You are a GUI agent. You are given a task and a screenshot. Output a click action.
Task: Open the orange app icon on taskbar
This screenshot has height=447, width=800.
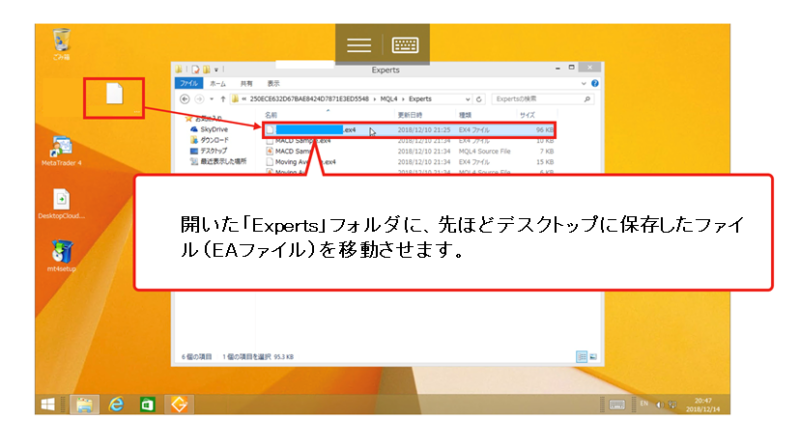179,405
